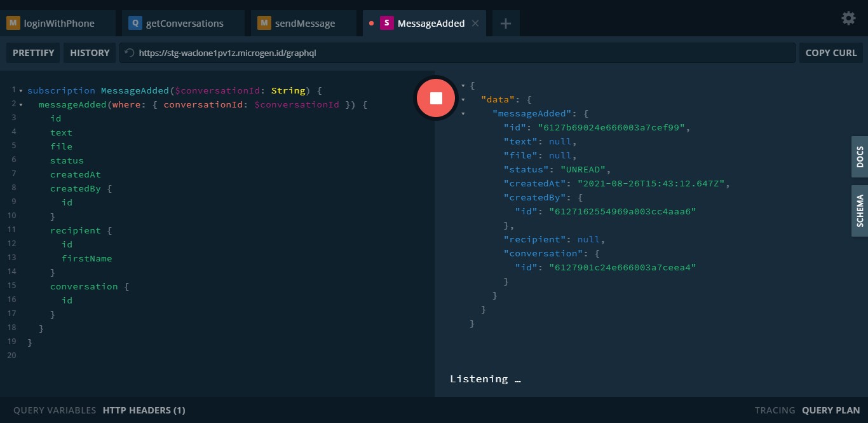The width and height of the screenshot is (868, 423).
Task: Open the settings gear icon
Action: point(848,18)
